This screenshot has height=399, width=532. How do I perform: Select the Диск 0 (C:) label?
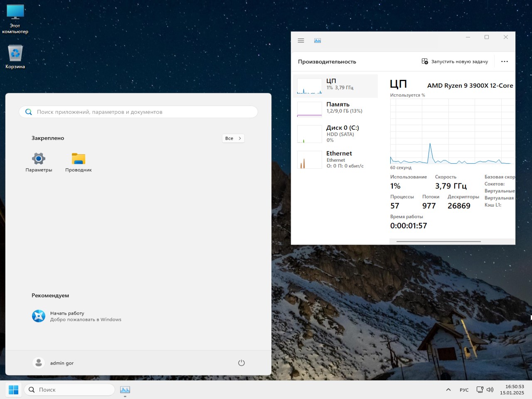pyautogui.click(x=342, y=128)
